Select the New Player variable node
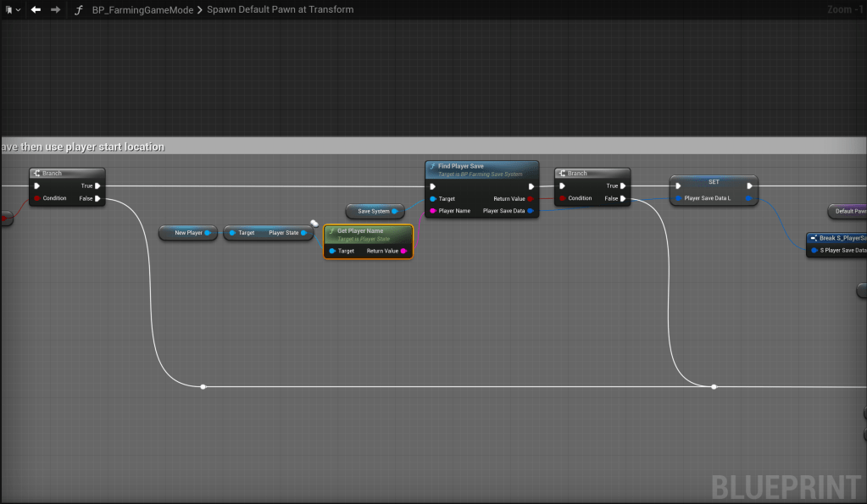Screen dimensions: 867x504 coord(188,232)
